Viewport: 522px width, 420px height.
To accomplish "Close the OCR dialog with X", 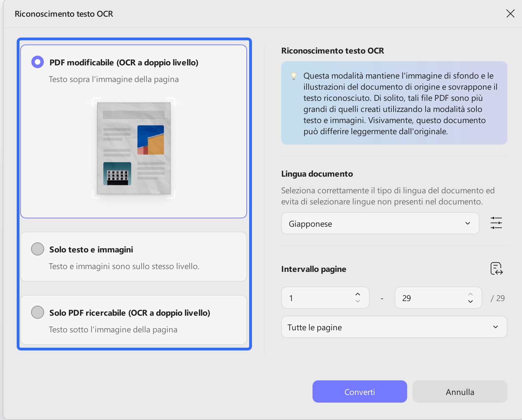I will pyautogui.click(x=510, y=14).
